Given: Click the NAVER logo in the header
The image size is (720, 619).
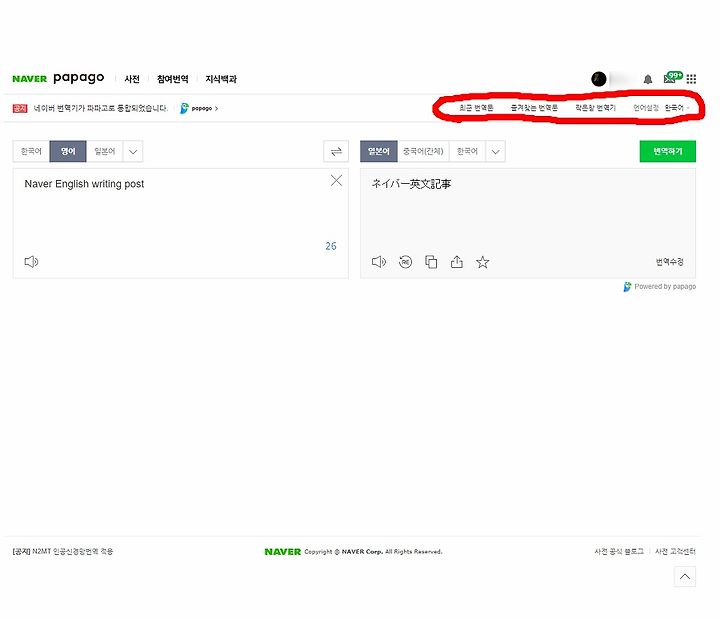Looking at the screenshot, I should tap(29, 79).
